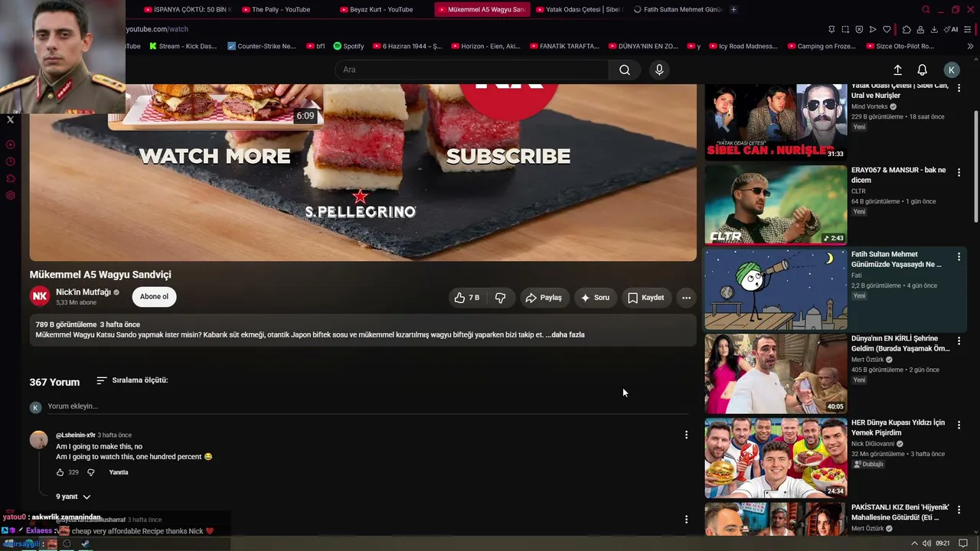The height and width of the screenshot is (551, 980).
Task: Open YouTube notifications bell
Action: point(923,70)
